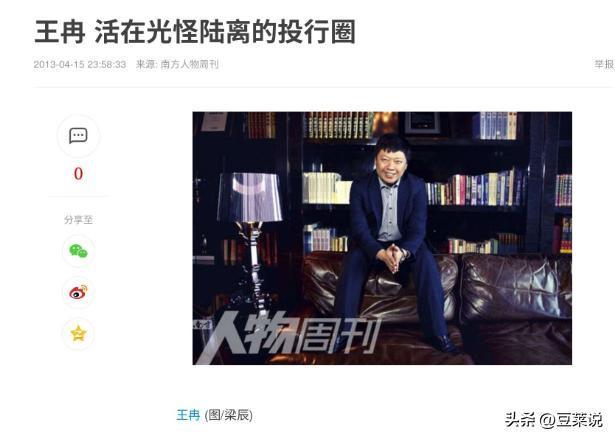The height and width of the screenshot is (440, 615).
Task: Click the framed picture atop the bookshelf
Action: coord(422,123)
